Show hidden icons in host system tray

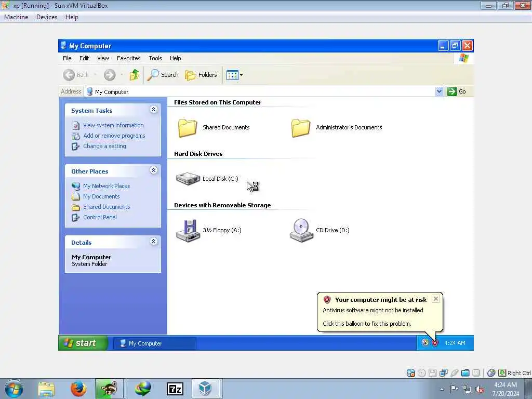[442, 389]
